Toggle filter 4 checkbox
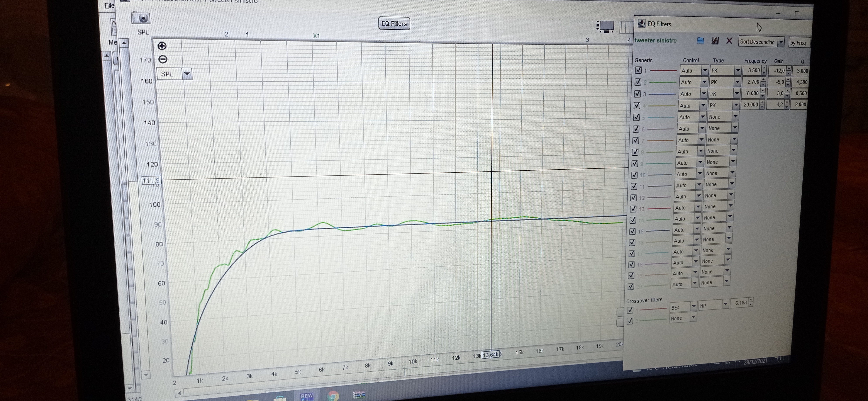 click(637, 105)
